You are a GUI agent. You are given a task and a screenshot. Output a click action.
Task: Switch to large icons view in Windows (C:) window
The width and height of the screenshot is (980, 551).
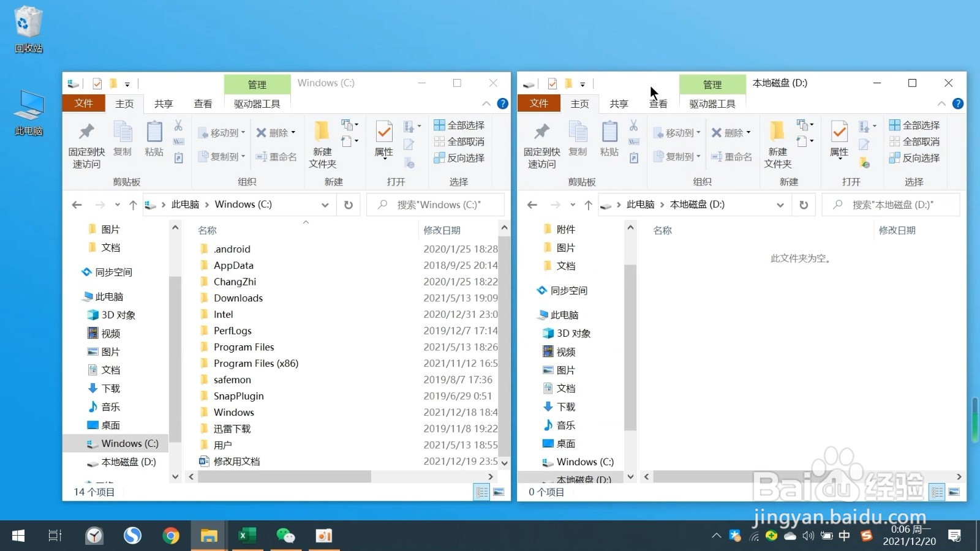(x=499, y=492)
